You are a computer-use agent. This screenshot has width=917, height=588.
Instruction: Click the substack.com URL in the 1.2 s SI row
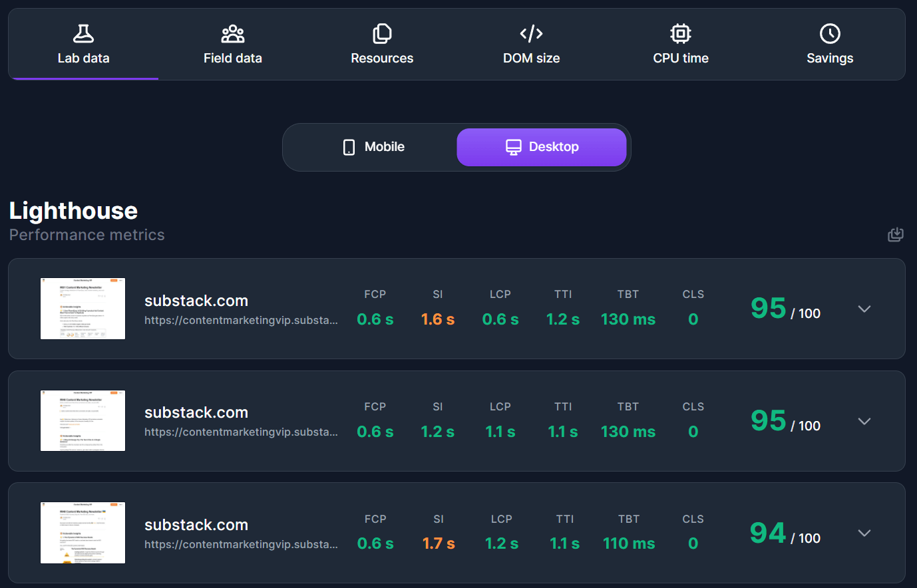(x=241, y=432)
